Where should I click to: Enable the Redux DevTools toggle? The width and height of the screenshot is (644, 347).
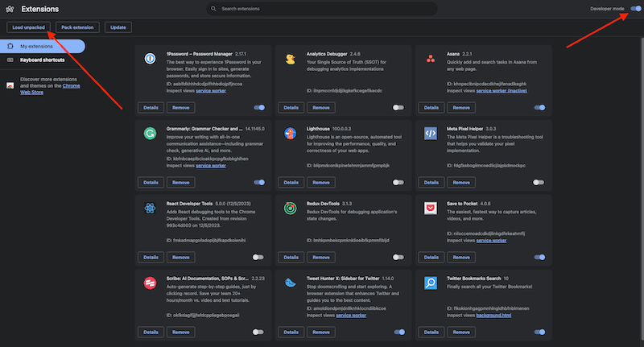(x=398, y=257)
